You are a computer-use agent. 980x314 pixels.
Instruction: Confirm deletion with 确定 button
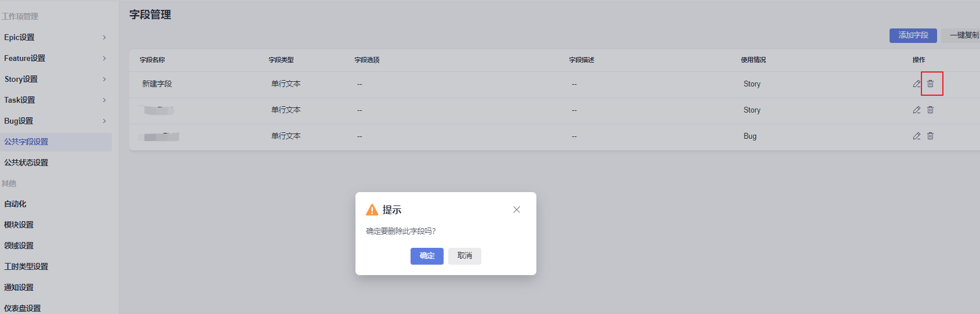coord(427,256)
